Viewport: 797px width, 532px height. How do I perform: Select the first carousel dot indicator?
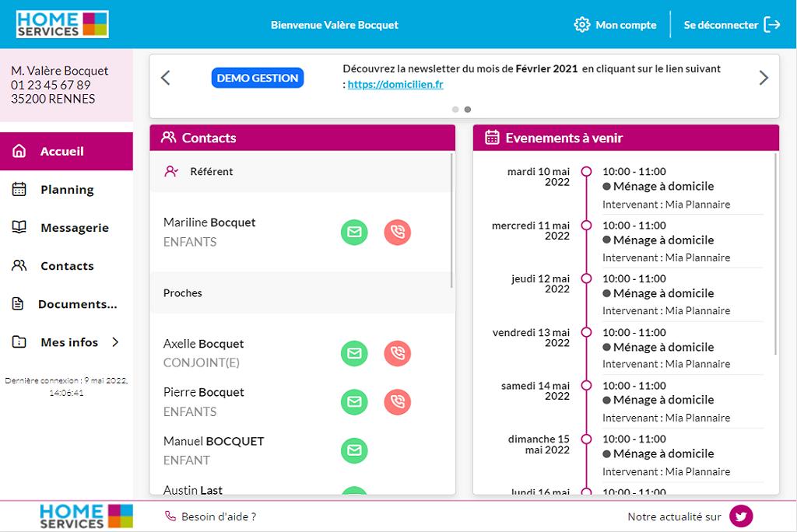pos(455,109)
